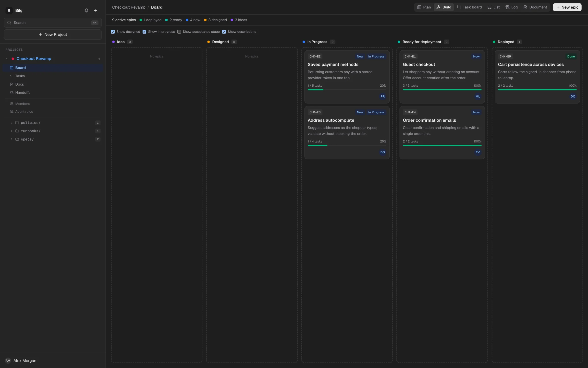The width and height of the screenshot is (588, 368).
Task: Click the policies/ folder icon
Action: pyautogui.click(x=17, y=123)
